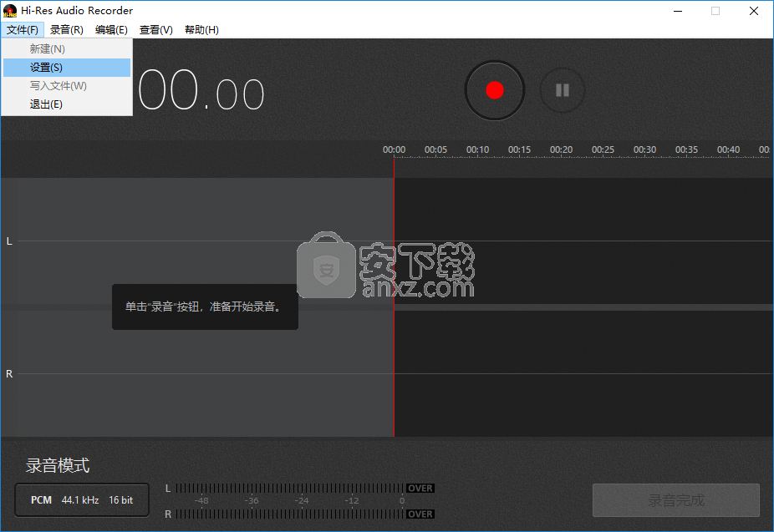The height and width of the screenshot is (532, 774).
Task: Choose 新建(N) from the file menu
Action: pos(67,48)
